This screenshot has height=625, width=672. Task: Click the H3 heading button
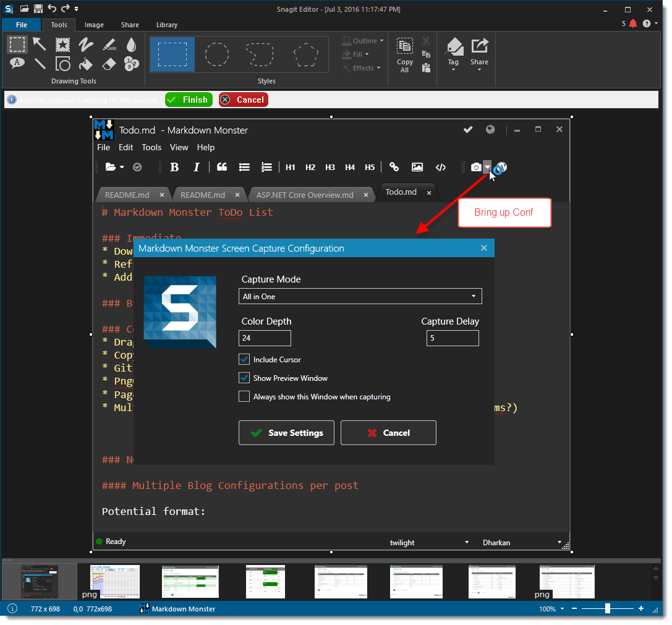coord(330,167)
